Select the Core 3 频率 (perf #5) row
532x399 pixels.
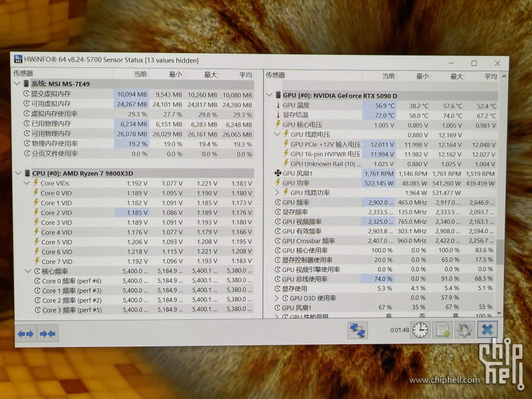pos(143,310)
